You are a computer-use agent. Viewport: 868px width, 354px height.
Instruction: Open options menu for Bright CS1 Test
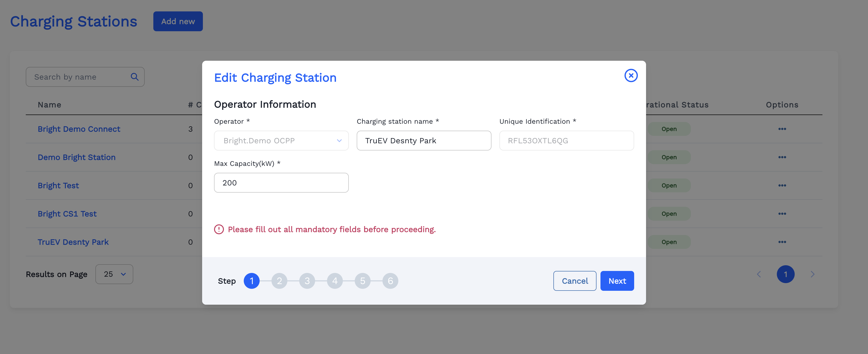coord(782,213)
